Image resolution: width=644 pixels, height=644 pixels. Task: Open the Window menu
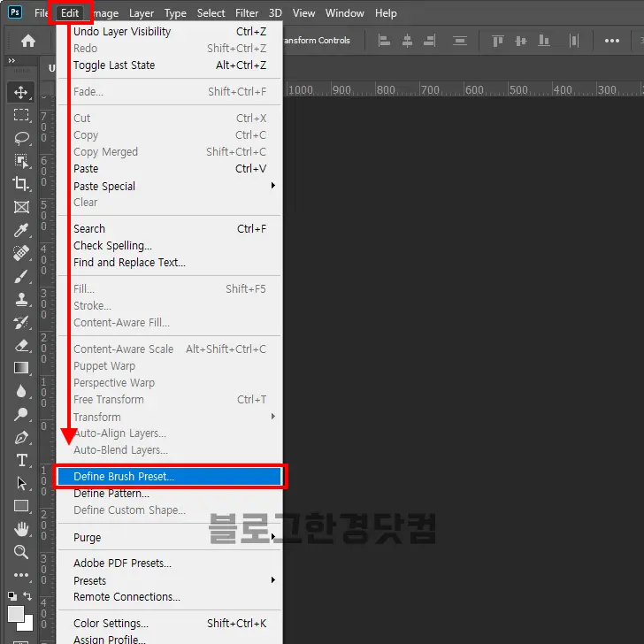[345, 13]
